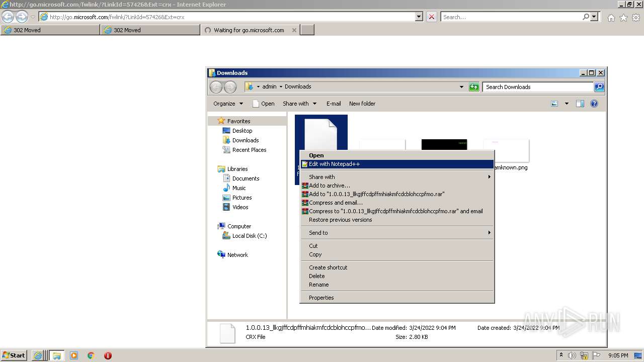This screenshot has width=644, height=362.
Task: Click the Search Downloads magnifier icon
Action: 599,87
